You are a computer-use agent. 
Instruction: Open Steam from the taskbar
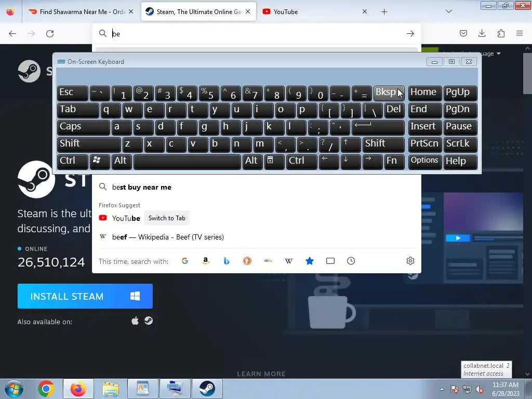[207, 389]
